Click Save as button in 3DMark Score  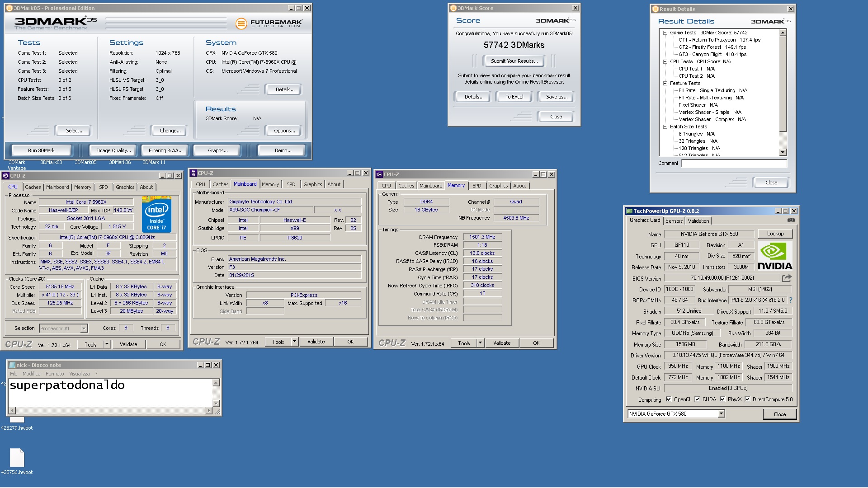[557, 97]
